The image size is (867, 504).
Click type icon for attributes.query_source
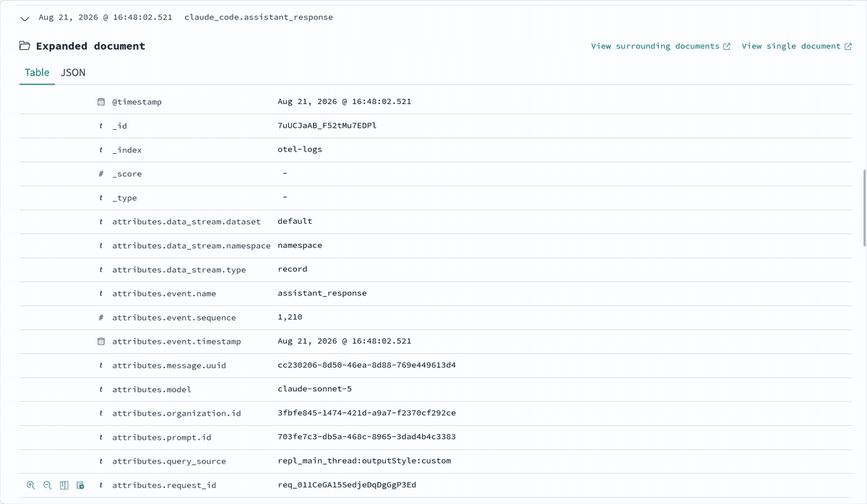[x=101, y=461]
